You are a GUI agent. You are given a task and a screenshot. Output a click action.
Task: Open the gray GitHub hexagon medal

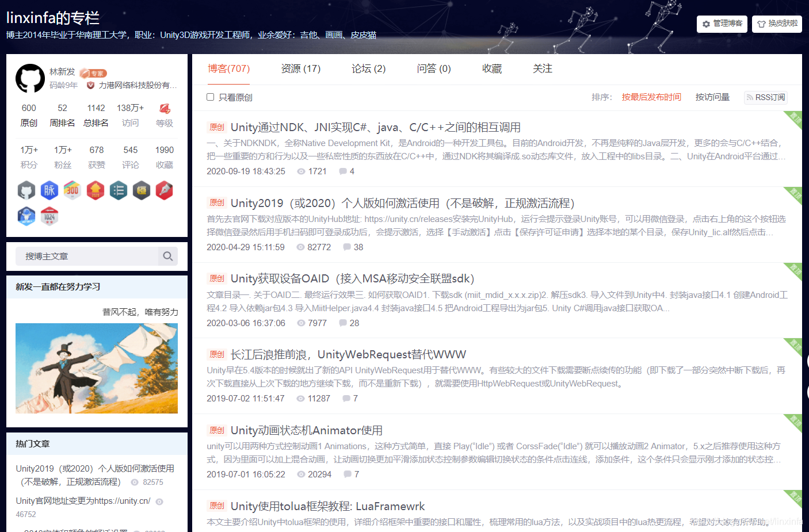(x=26, y=190)
